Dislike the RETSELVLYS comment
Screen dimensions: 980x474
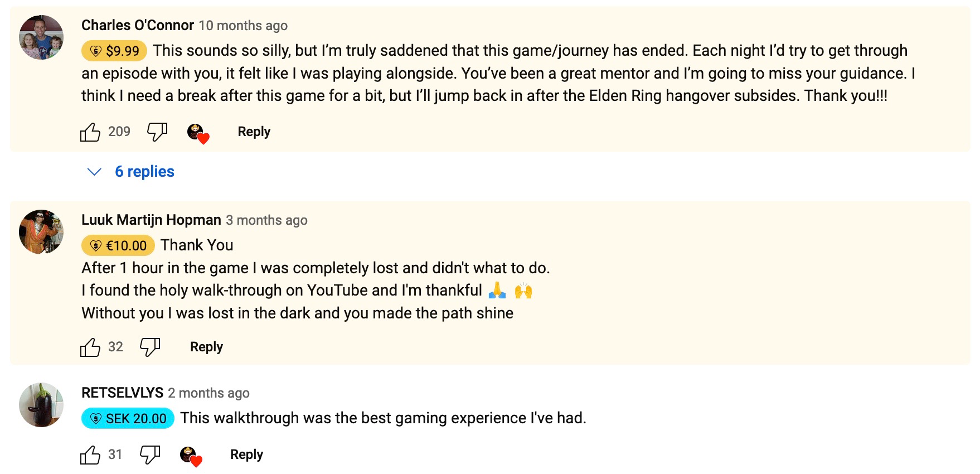point(149,455)
